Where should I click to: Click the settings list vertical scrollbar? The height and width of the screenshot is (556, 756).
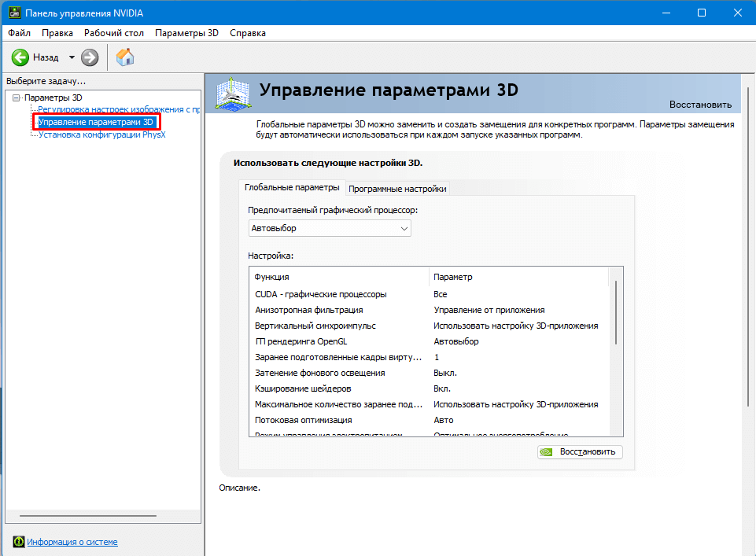tap(615, 315)
